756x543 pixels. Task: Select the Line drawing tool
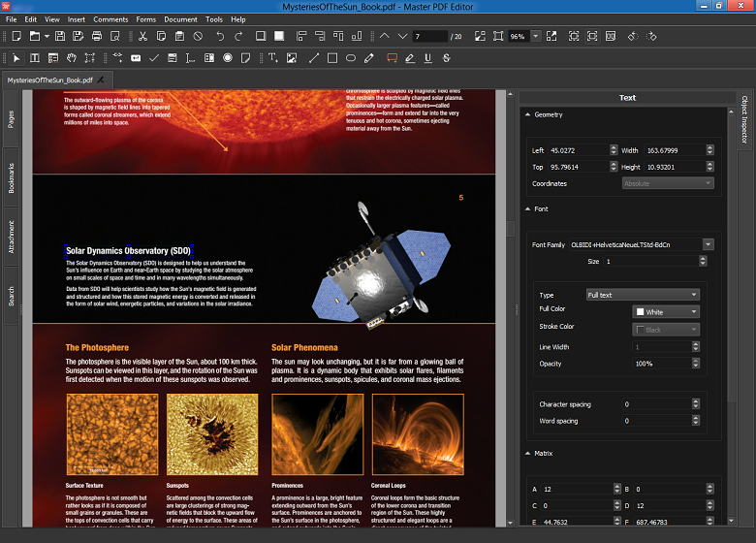click(x=312, y=58)
